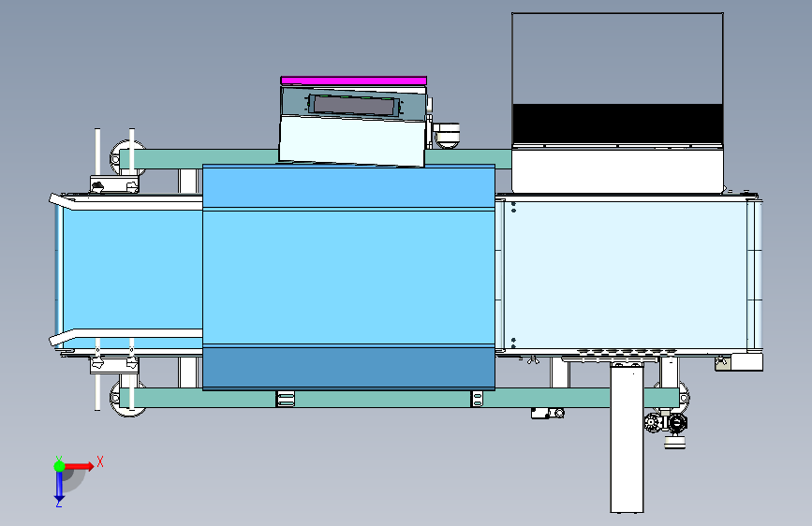Select the white lower body of control box

[x=351, y=140]
